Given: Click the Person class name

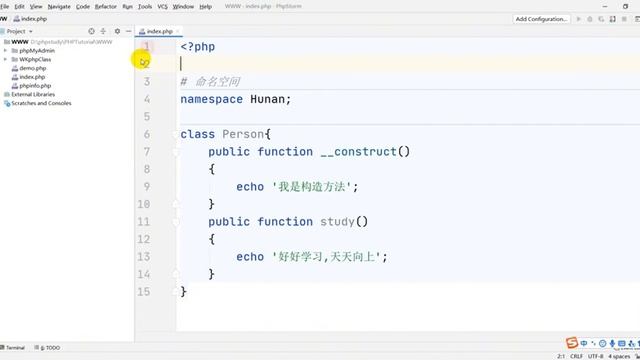Looking at the screenshot, I should (243, 134).
